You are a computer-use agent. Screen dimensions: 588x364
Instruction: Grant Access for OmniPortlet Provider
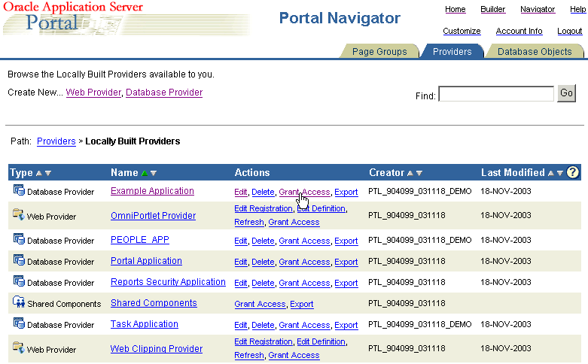click(x=294, y=222)
